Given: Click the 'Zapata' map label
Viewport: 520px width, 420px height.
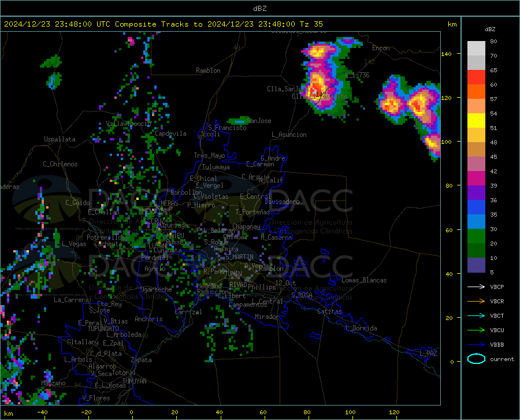Looking at the screenshot, I should [142, 360].
